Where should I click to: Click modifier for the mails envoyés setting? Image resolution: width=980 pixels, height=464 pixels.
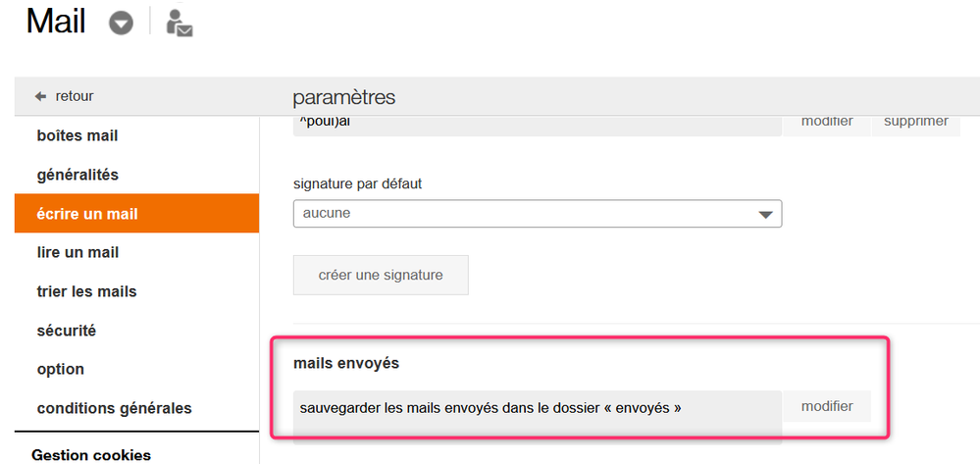coord(827,406)
